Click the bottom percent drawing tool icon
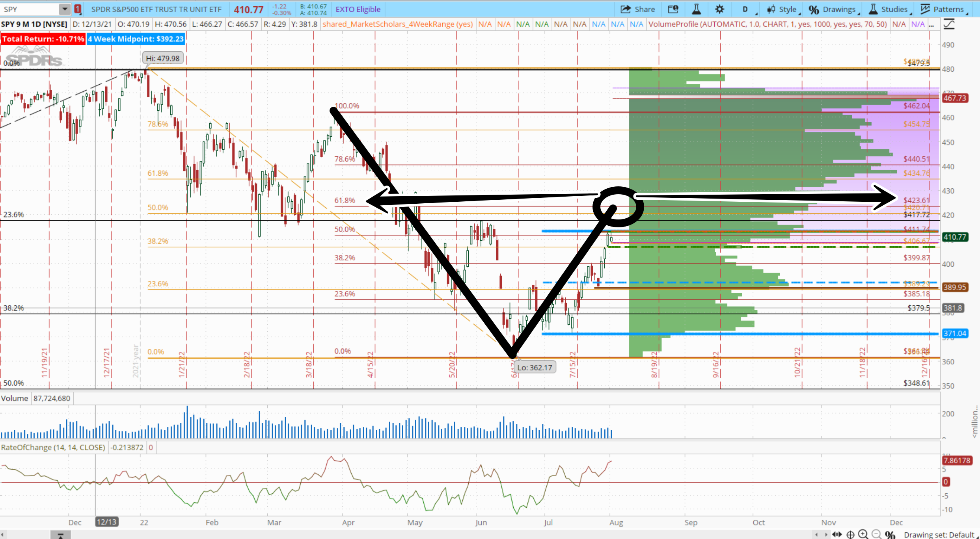This screenshot has height=539, width=980. pyautogui.click(x=890, y=534)
